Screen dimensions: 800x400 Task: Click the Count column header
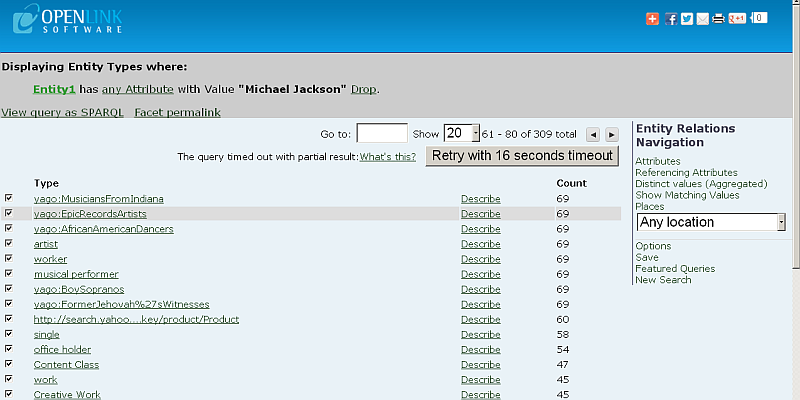[571, 183]
